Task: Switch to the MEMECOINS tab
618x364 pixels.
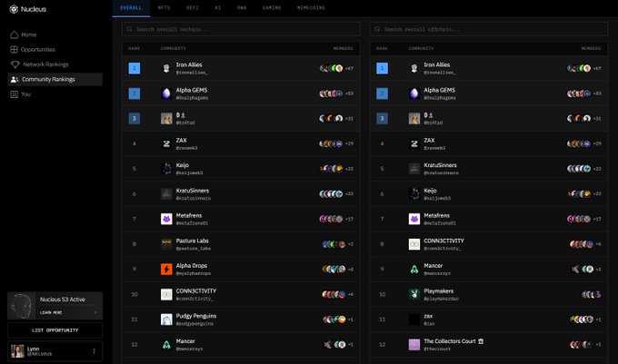Action: (311, 8)
